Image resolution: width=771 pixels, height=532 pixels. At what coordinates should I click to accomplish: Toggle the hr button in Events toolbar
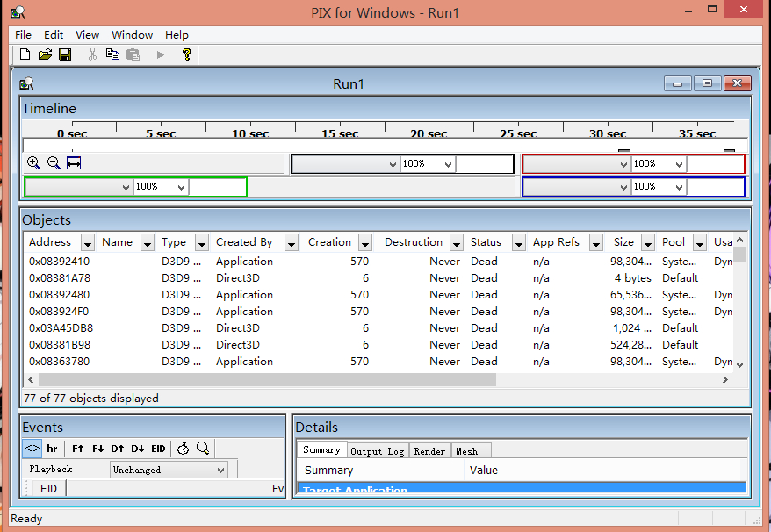pyautogui.click(x=53, y=449)
